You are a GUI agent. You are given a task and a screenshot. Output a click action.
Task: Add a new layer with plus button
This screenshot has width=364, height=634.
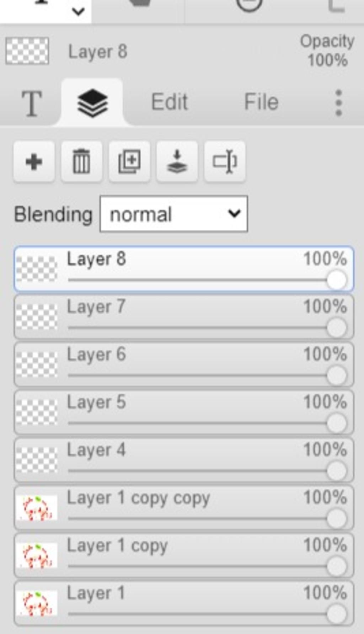(34, 162)
